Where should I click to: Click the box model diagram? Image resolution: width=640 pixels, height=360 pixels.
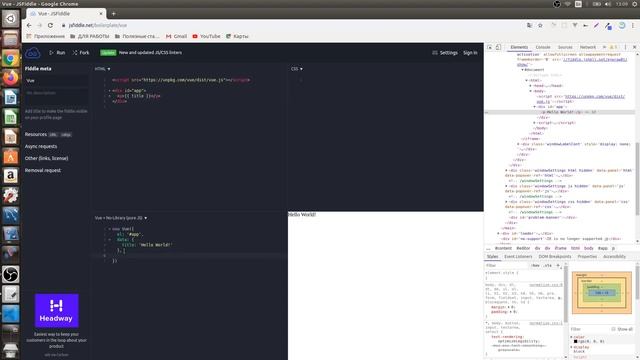[x=602, y=293]
